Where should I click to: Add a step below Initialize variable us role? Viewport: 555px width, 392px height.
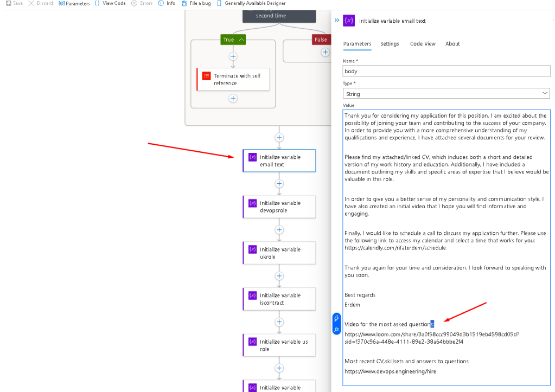279,368
